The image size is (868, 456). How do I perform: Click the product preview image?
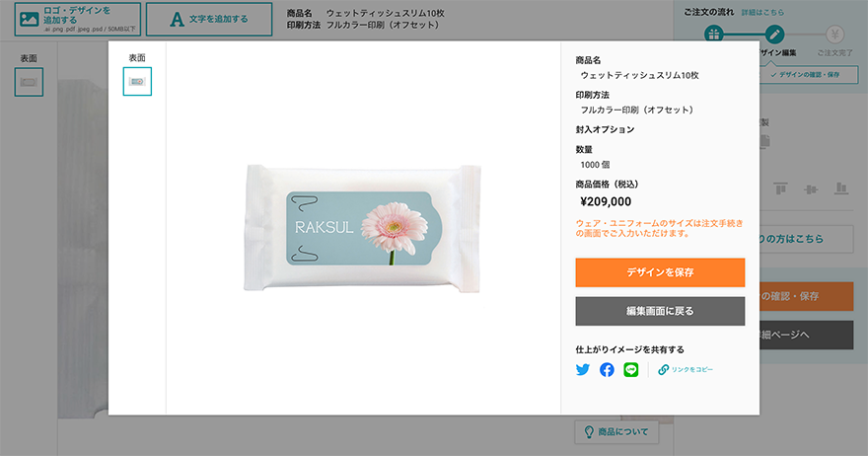point(363,228)
